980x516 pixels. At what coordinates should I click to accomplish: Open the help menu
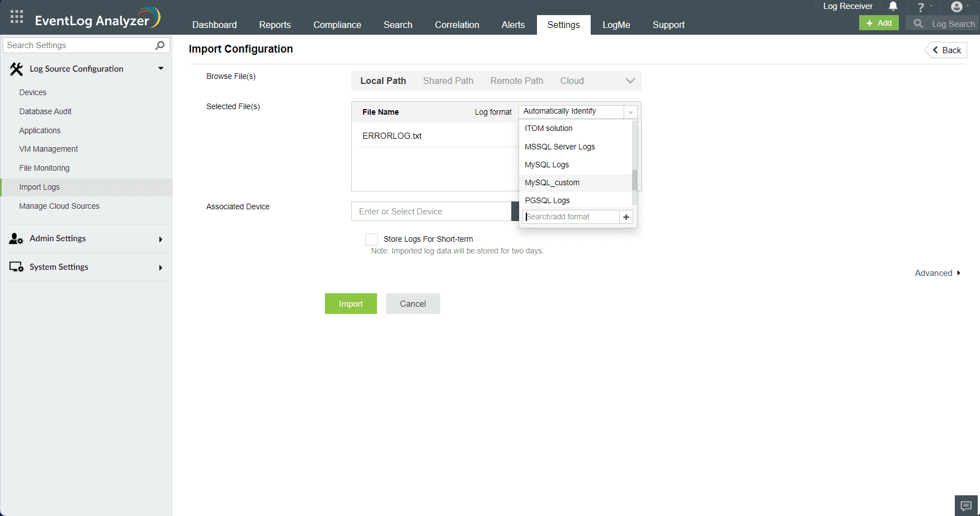pyautogui.click(x=920, y=6)
